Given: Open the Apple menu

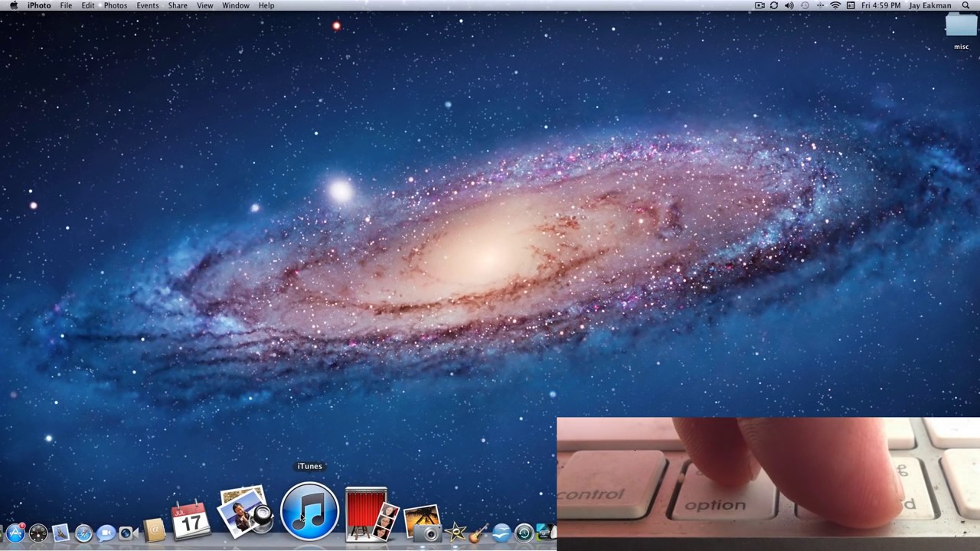Looking at the screenshot, I should click(13, 5).
